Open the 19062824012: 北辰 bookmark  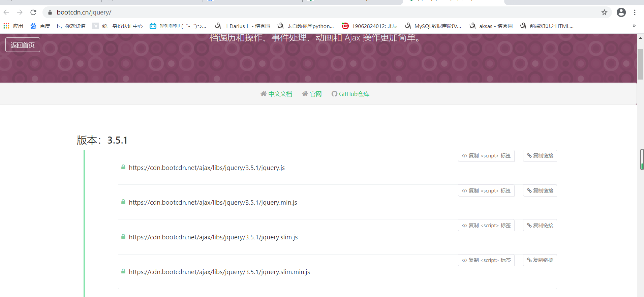coord(370,26)
